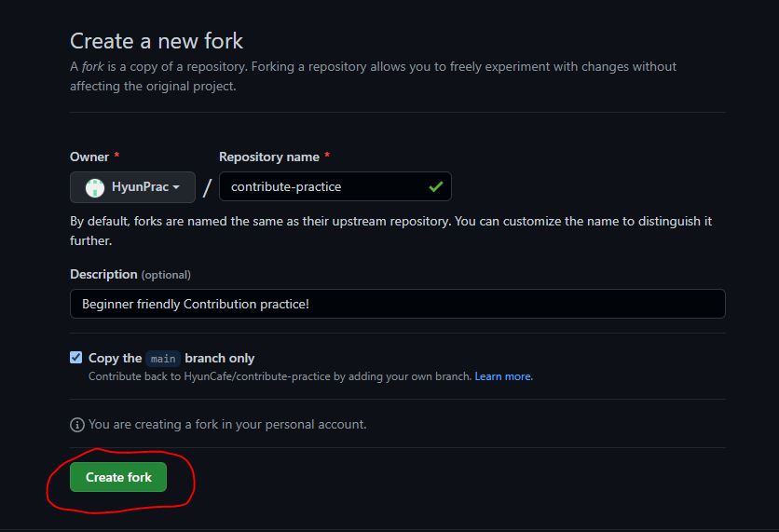Click the Owner field label

click(89, 157)
